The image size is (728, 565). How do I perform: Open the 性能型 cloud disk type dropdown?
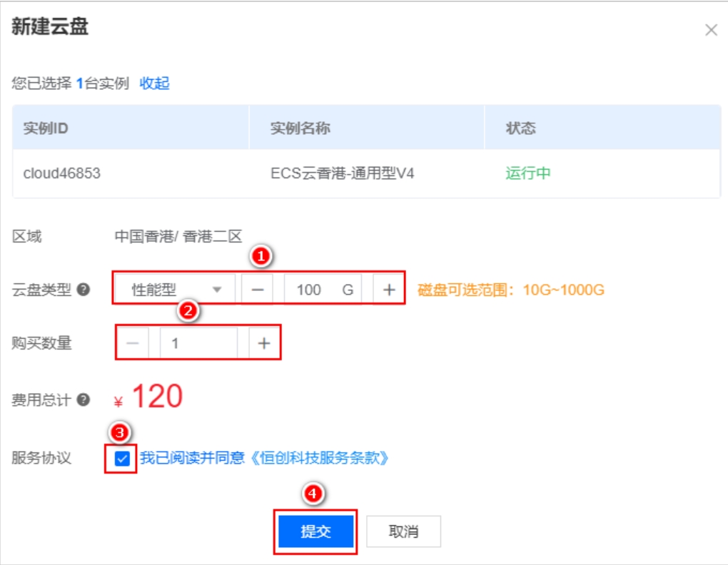coord(175,290)
